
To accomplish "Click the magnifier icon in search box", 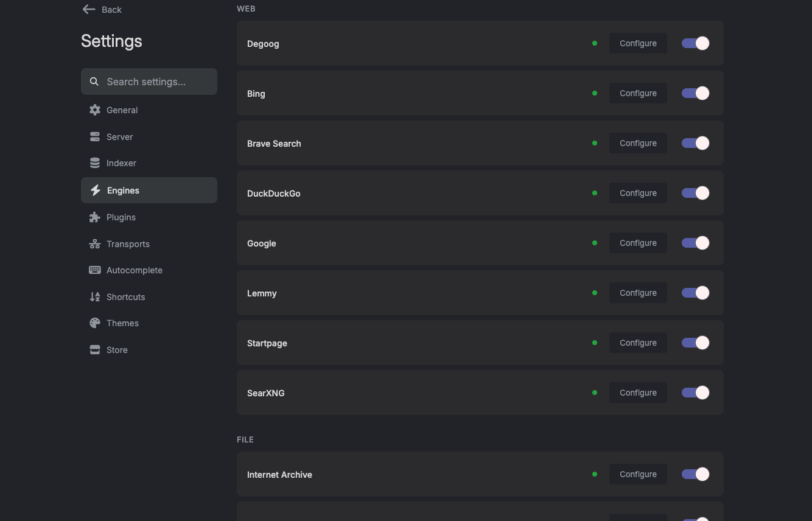I will coord(94,82).
